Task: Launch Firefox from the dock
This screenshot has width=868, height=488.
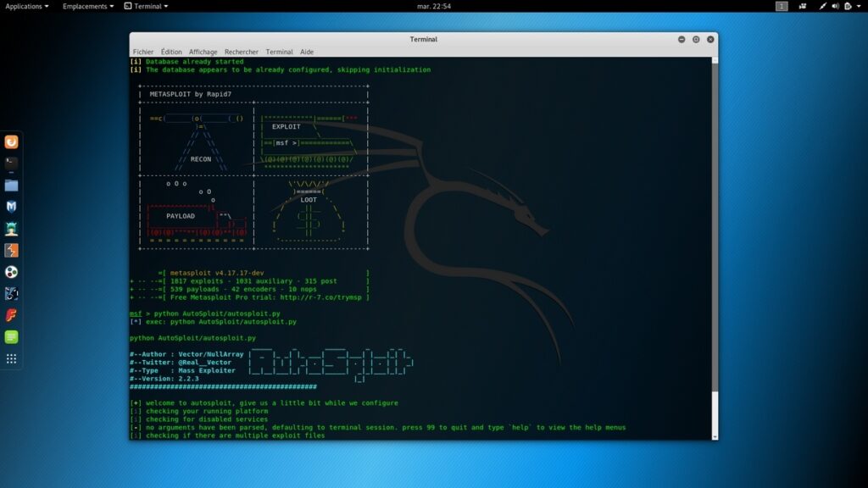Action: point(11,141)
